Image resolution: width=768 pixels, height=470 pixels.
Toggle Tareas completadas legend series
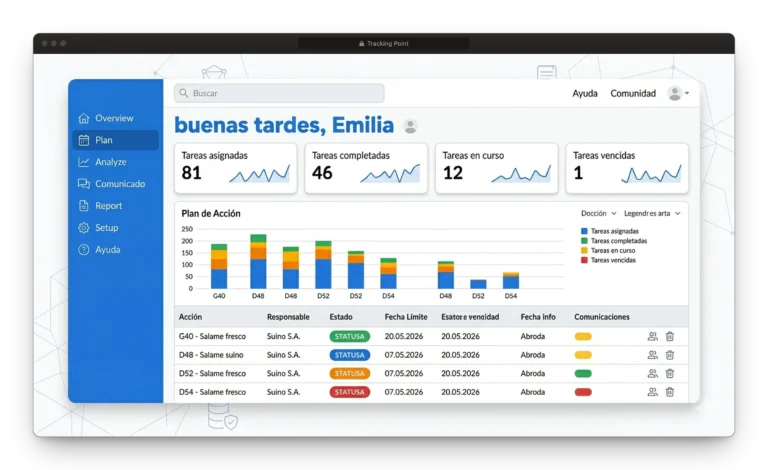click(x=614, y=241)
